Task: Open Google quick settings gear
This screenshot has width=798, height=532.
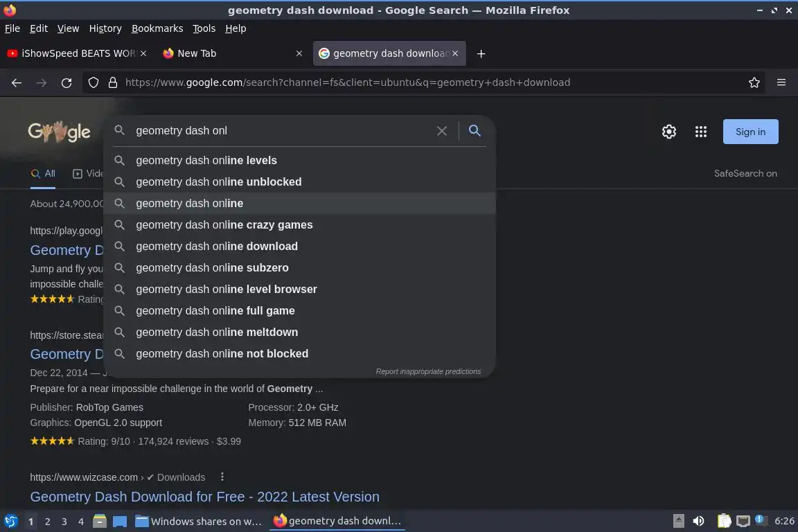Action: [668, 132]
